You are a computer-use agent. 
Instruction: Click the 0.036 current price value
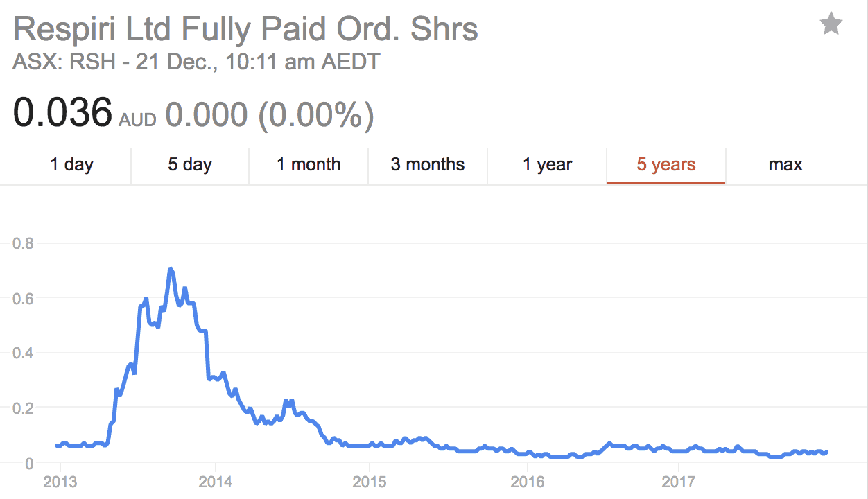[62, 113]
